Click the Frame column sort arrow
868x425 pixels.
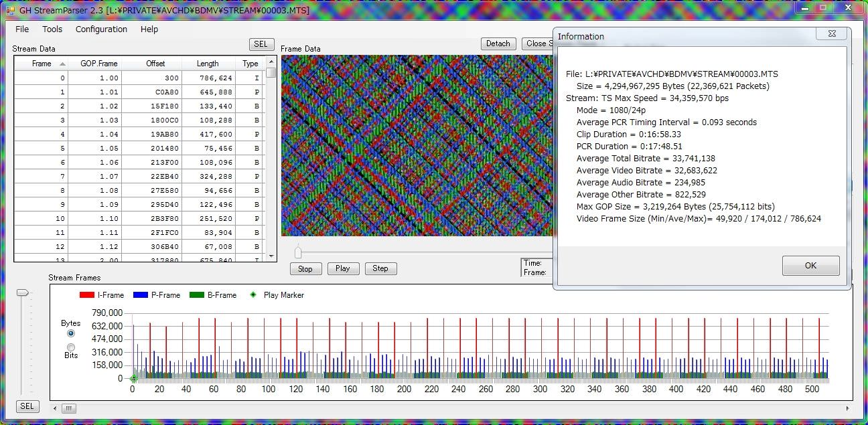[x=63, y=64]
